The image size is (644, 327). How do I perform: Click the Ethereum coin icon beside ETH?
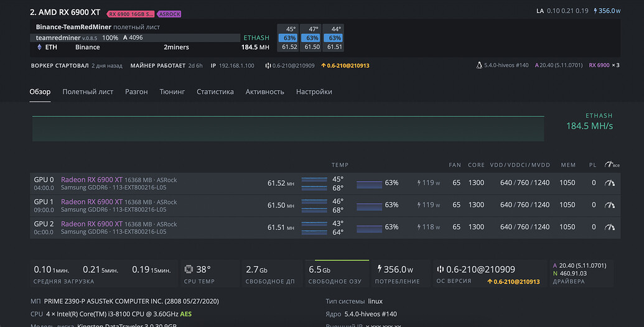(39, 47)
